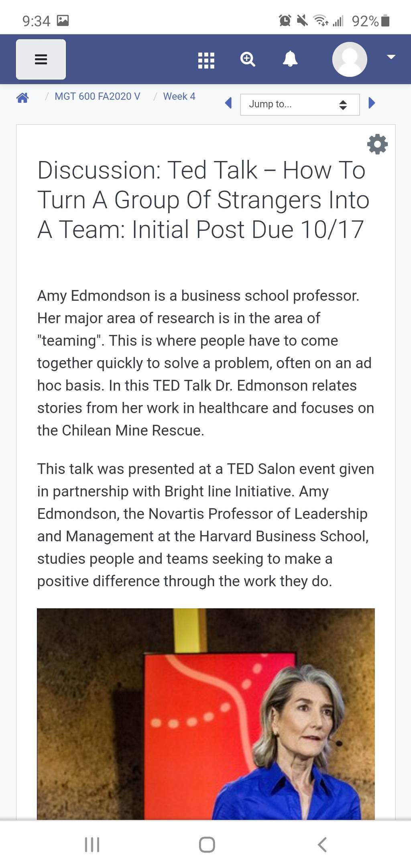411x868 pixels.
Task: Go to previous activity arrow
Action: [x=228, y=103]
